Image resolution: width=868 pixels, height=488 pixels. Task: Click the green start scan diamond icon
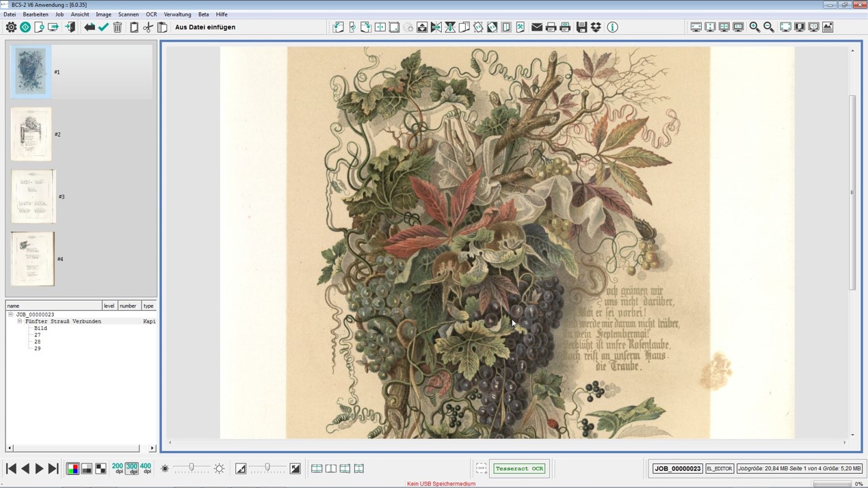pyautogui.click(x=25, y=27)
